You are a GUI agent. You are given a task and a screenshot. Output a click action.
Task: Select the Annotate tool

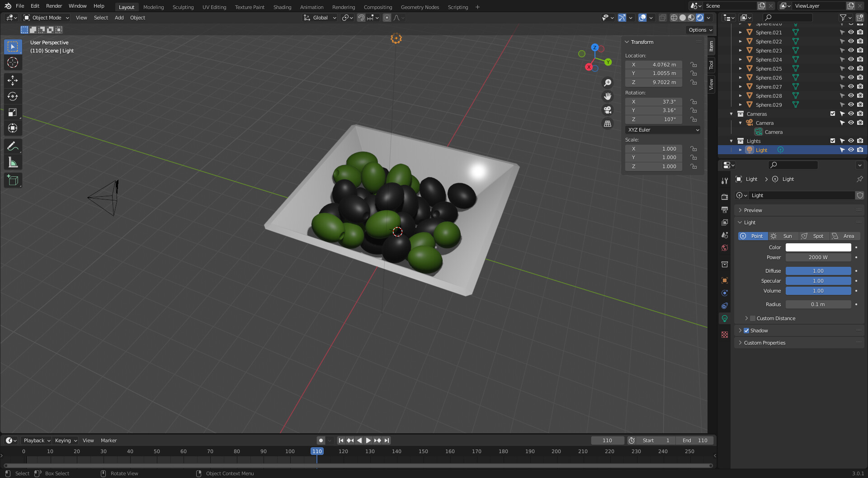(x=13, y=146)
